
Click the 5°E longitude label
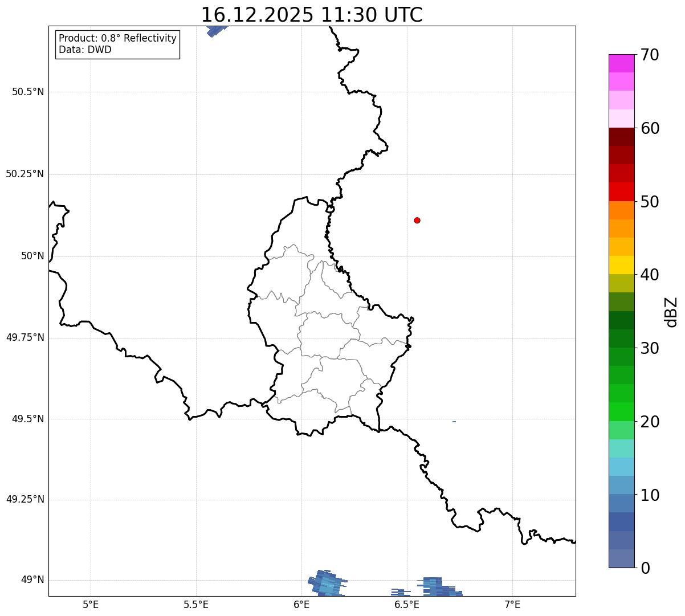click(x=91, y=604)
